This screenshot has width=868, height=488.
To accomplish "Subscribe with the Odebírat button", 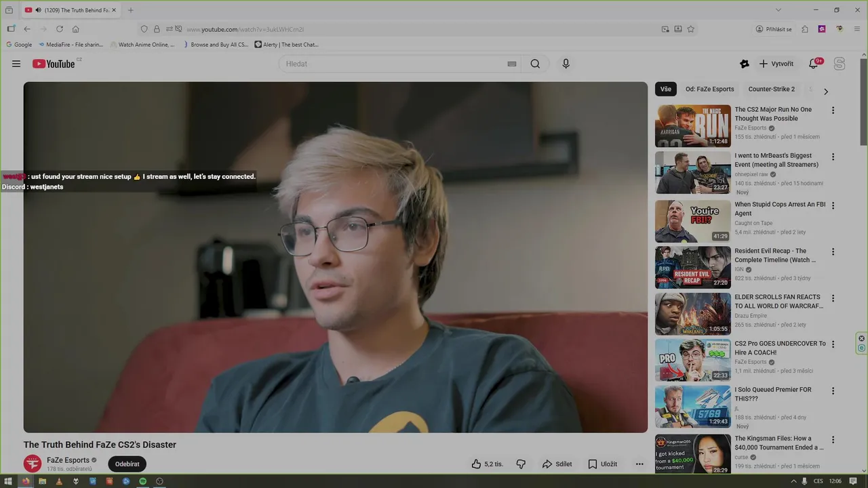I will click(127, 464).
